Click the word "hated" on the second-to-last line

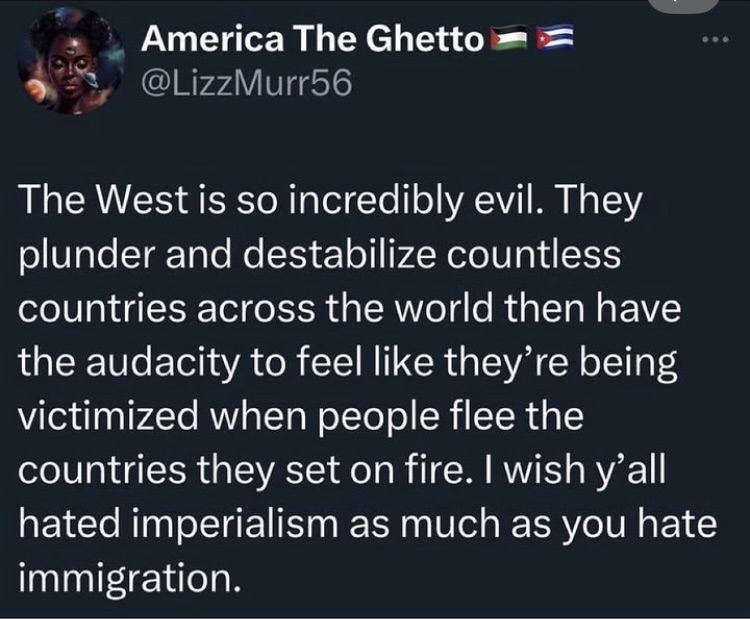tap(68, 526)
